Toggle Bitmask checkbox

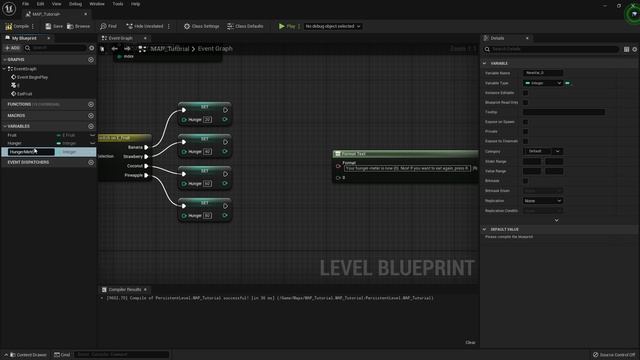(526, 181)
